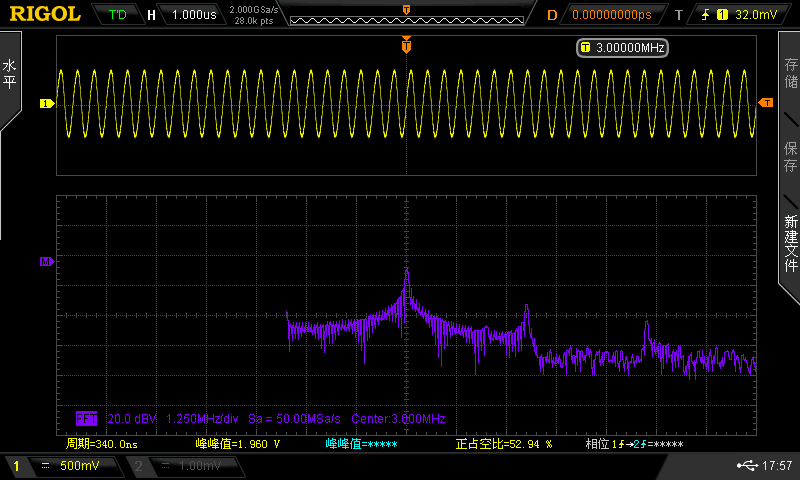The image size is (800, 480).
Task: Click the 3.00000MHz frequency counter readout
Action: pyautogui.click(x=622, y=48)
